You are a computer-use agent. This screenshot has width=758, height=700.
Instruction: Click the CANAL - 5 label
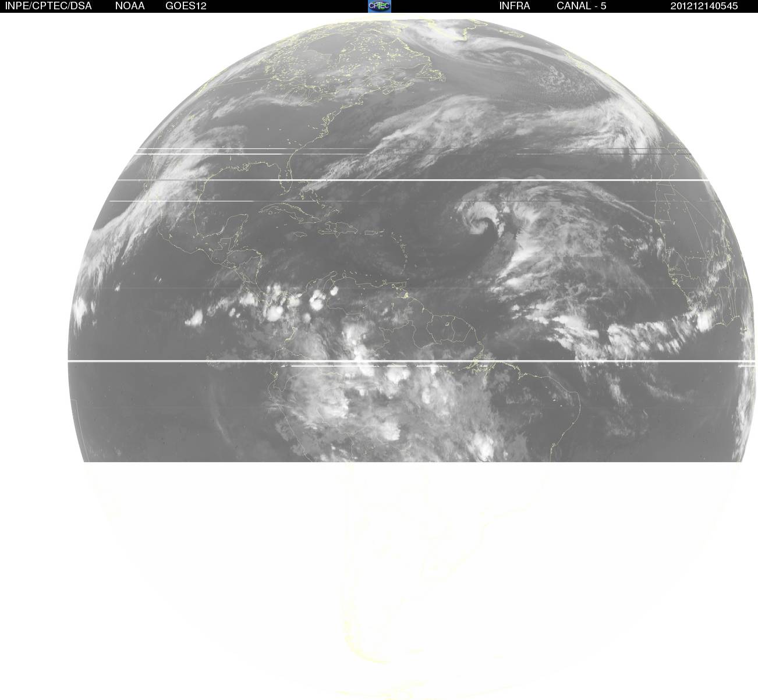point(581,6)
